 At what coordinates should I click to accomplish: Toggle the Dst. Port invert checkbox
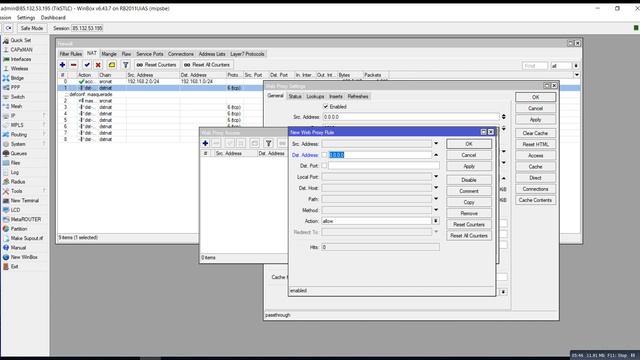(x=324, y=166)
